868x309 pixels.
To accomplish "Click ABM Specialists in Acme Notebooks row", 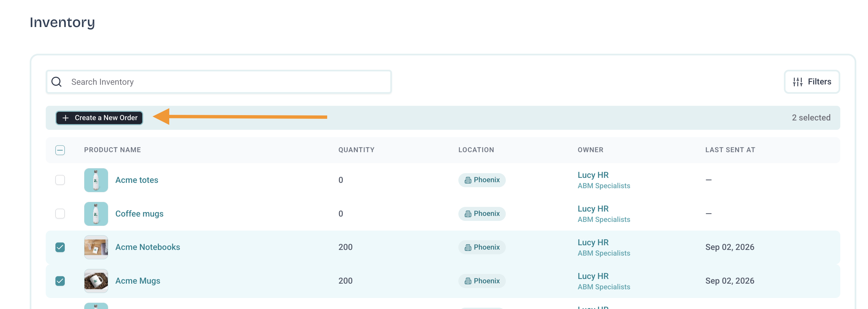I will coord(604,253).
